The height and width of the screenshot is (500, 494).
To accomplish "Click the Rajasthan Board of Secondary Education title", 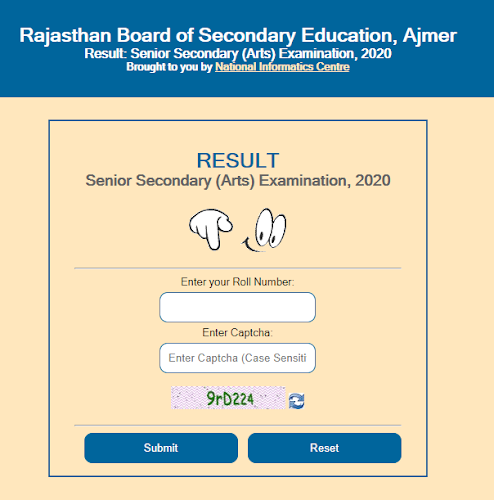I will click(x=238, y=35).
